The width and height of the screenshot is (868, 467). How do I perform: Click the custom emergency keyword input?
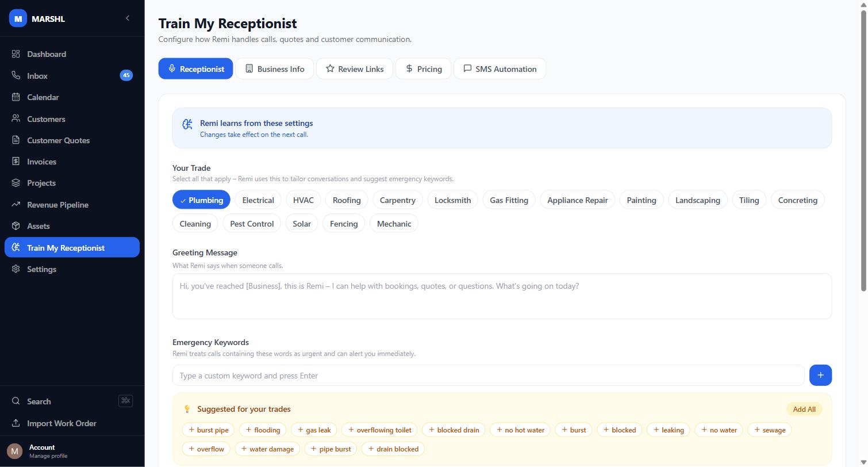[488, 375]
